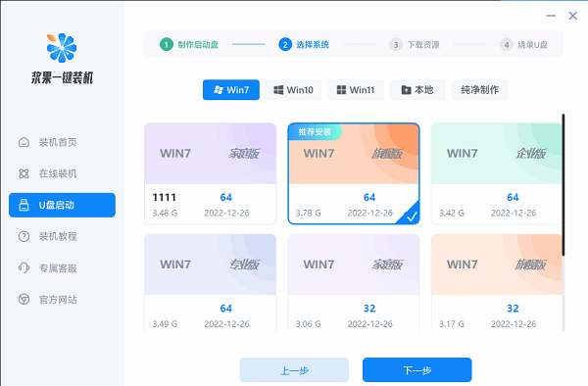This screenshot has width=588, height=386.
Task: Click the browser icon beside 官方网站
Action: [24, 300]
